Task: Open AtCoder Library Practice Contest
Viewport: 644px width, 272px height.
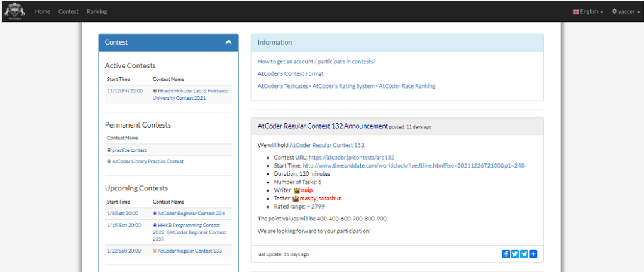Action: (148, 161)
